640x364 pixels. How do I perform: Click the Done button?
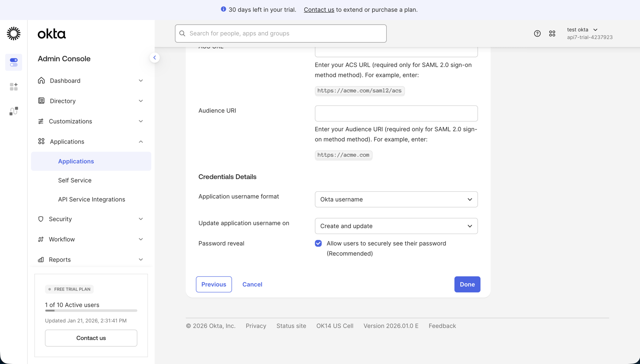[467, 284]
